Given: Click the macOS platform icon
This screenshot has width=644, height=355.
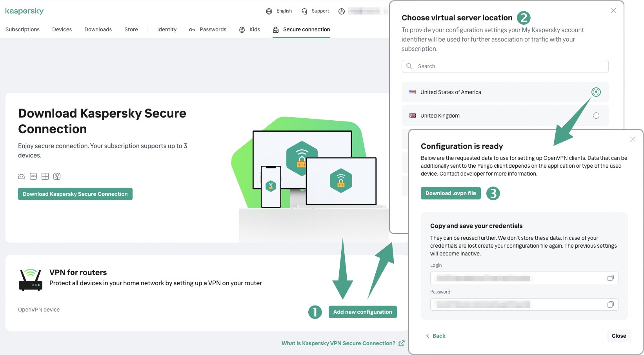Looking at the screenshot, I should (57, 176).
